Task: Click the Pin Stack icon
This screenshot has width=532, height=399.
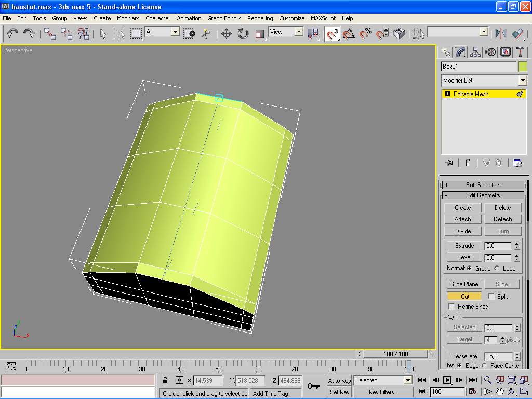Action: (449, 163)
